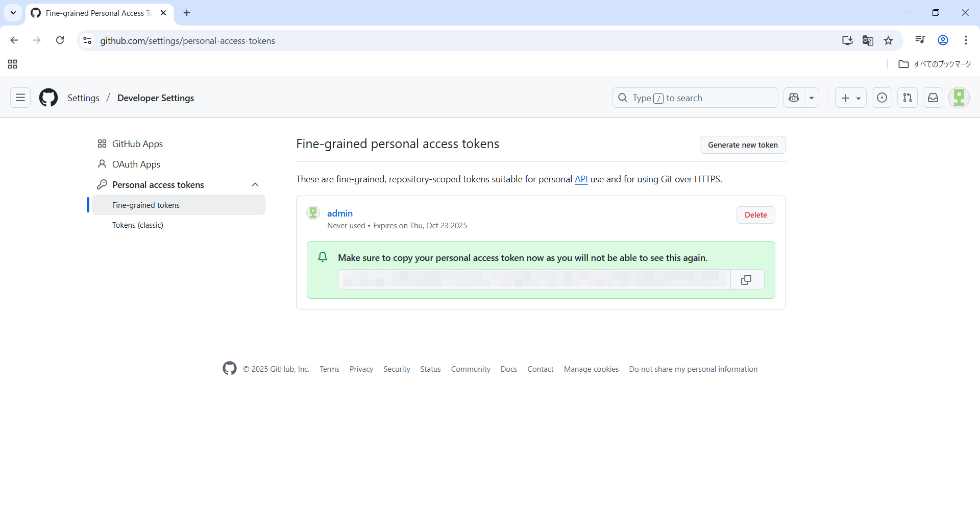Open the admin token link
The image size is (980, 526).
(x=340, y=213)
